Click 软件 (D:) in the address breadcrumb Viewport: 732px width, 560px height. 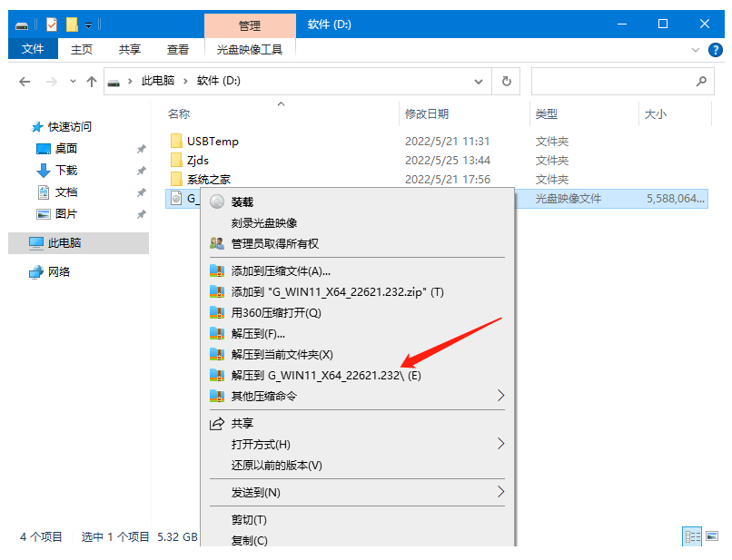(x=219, y=81)
